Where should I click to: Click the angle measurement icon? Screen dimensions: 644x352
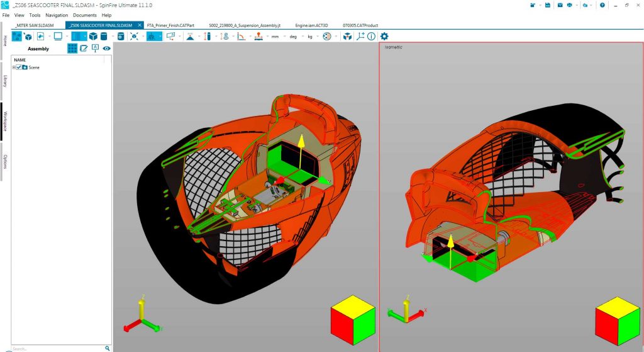[x=241, y=37]
